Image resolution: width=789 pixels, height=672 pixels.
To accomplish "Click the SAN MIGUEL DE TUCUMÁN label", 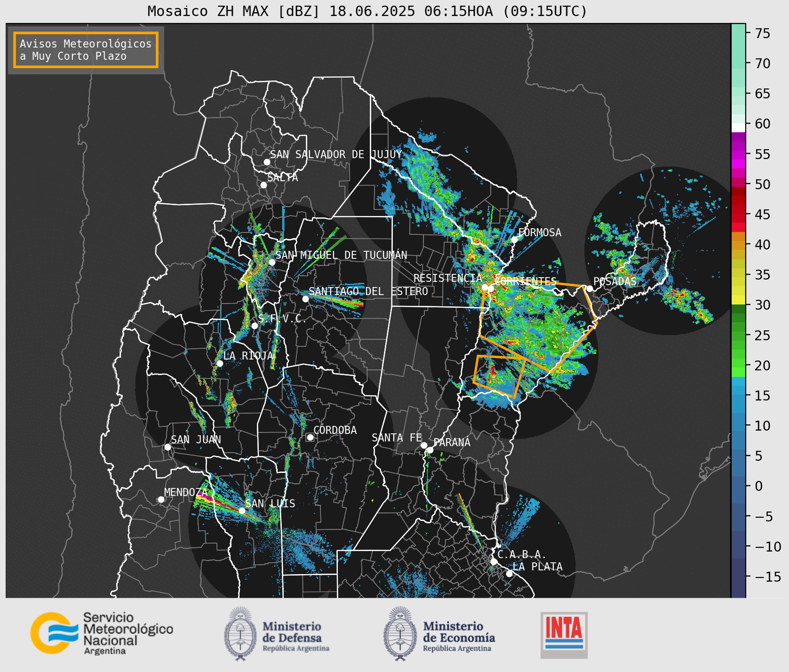I will coord(341,255).
